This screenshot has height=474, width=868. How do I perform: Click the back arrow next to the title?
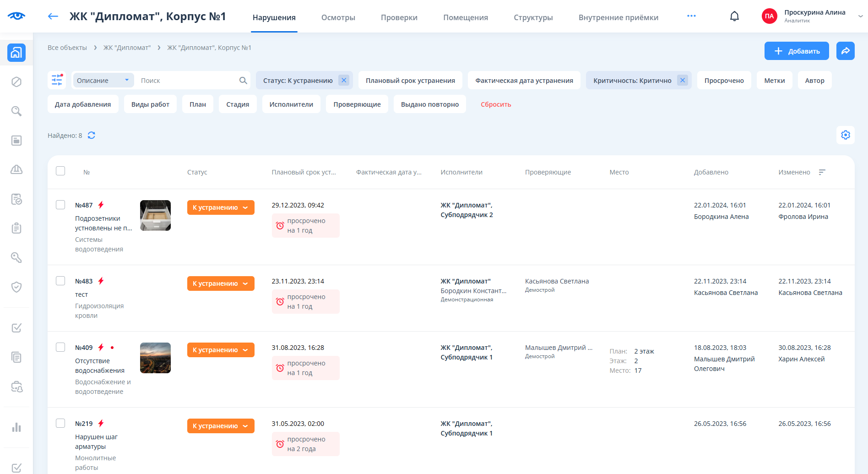pos(53,16)
